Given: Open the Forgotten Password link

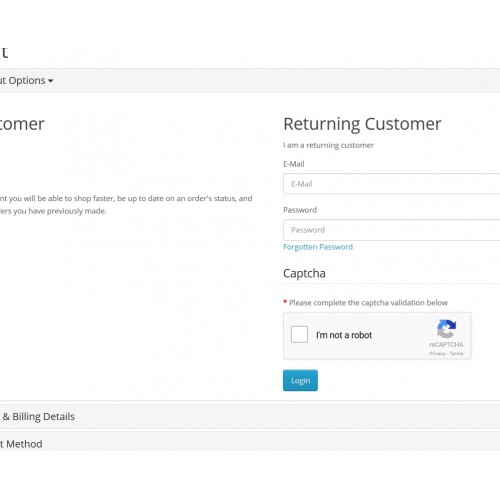Looking at the screenshot, I should pyautogui.click(x=318, y=247).
